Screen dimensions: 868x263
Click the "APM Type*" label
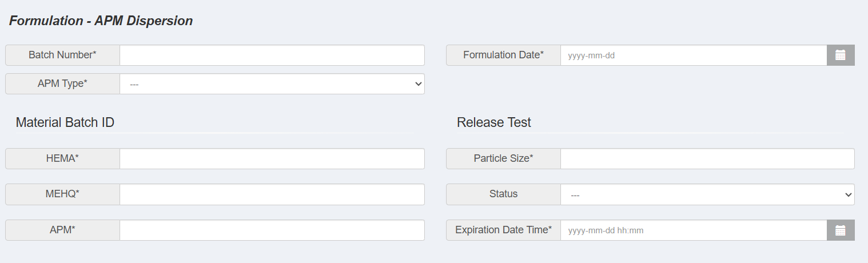click(62, 84)
